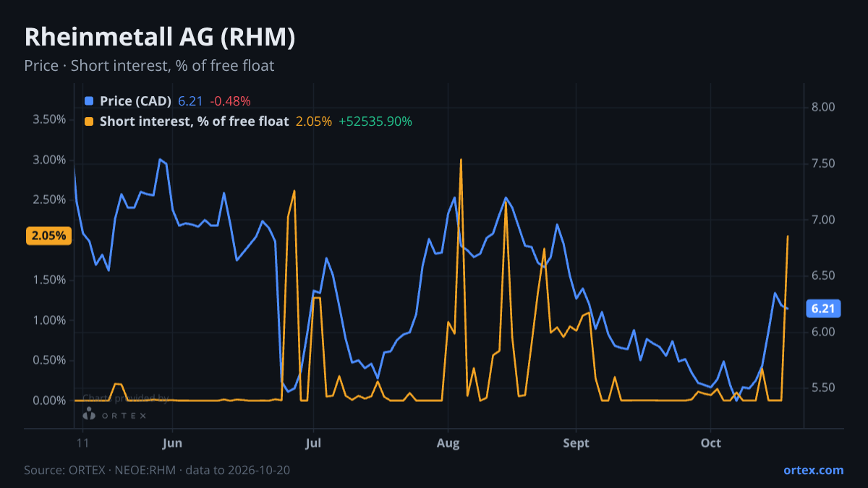This screenshot has width=868, height=488.
Task: Click the Sept label on the date axis
Action: tap(576, 443)
